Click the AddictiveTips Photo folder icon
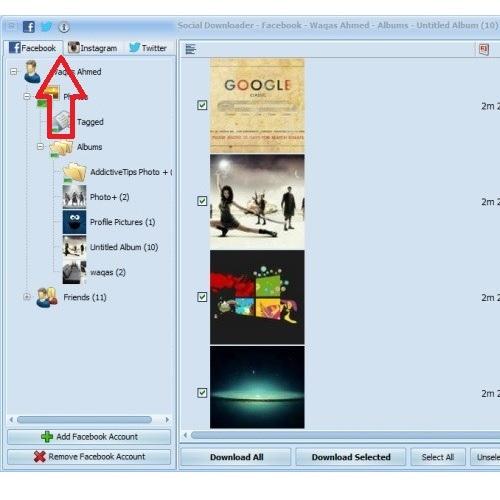Screen dimensions: 500x500 (x=75, y=172)
